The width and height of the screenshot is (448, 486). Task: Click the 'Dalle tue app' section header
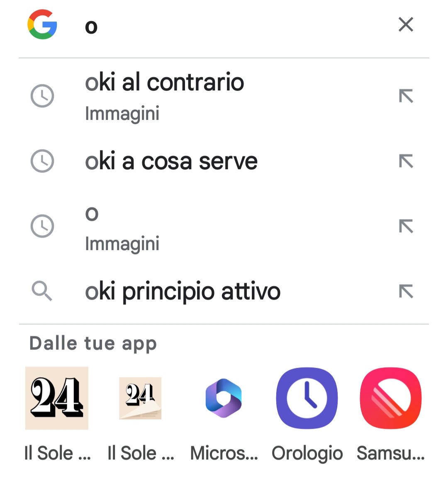[x=93, y=344]
